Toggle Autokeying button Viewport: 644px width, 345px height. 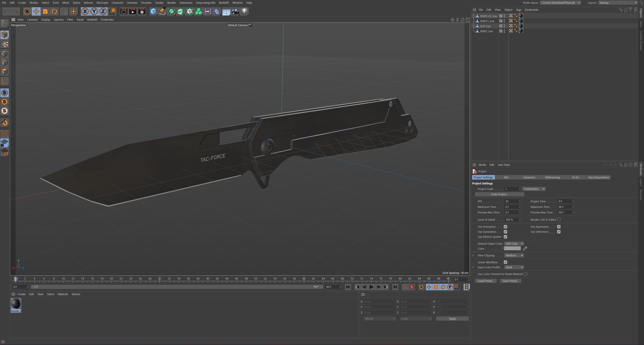click(412, 287)
